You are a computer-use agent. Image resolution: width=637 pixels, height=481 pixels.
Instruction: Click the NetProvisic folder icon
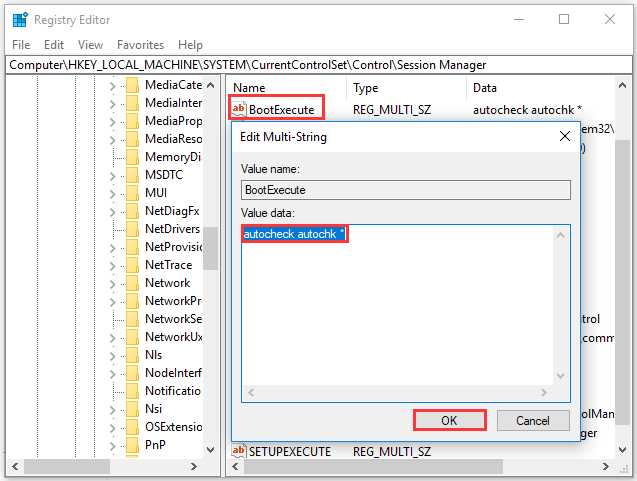coord(132,247)
